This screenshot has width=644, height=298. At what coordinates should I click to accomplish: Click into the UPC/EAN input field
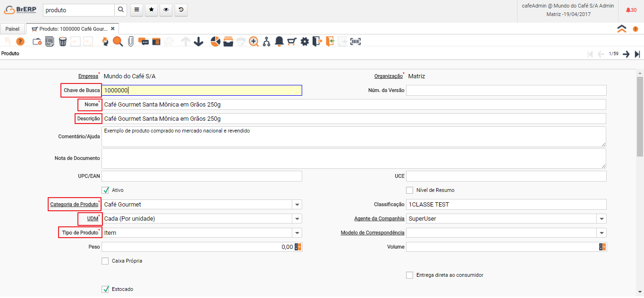(x=202, y=176)
